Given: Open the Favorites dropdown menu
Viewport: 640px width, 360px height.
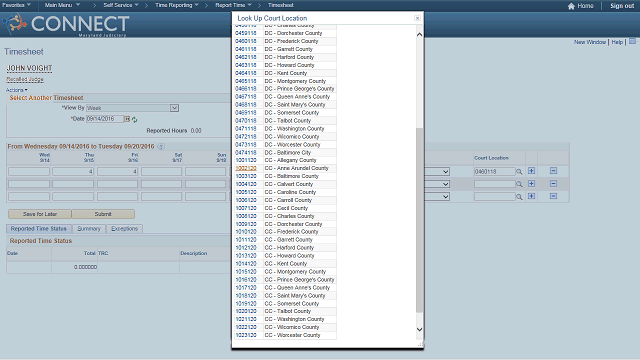Looking at the screenshot, I should pyautogui.click(x=16, y=5).
